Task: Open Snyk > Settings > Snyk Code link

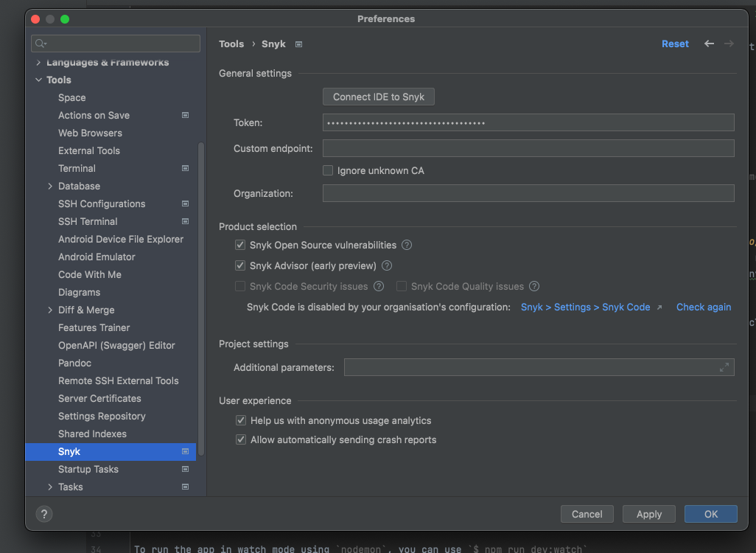Action: coord(585,307)
